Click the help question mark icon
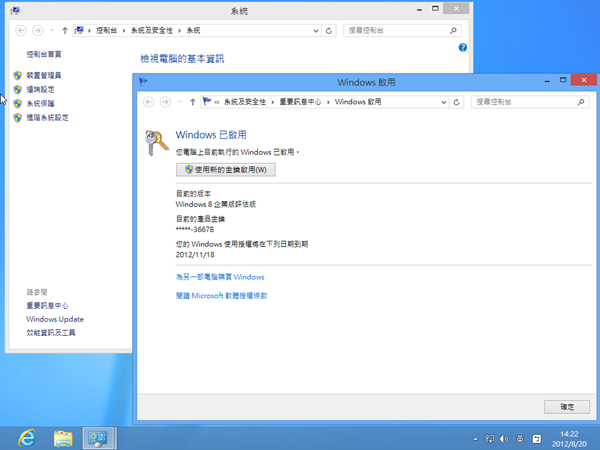Viewport: 600px width, 450px height. coord(463,48)
